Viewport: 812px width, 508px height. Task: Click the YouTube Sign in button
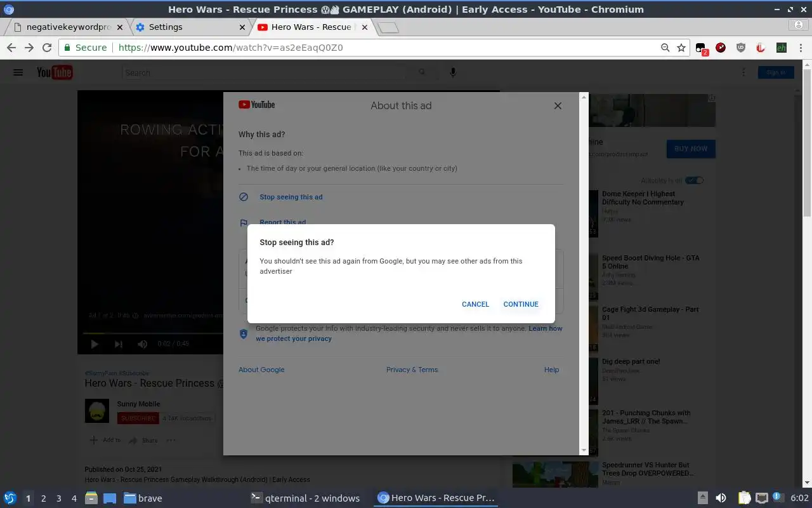click(x=776, y=72)
